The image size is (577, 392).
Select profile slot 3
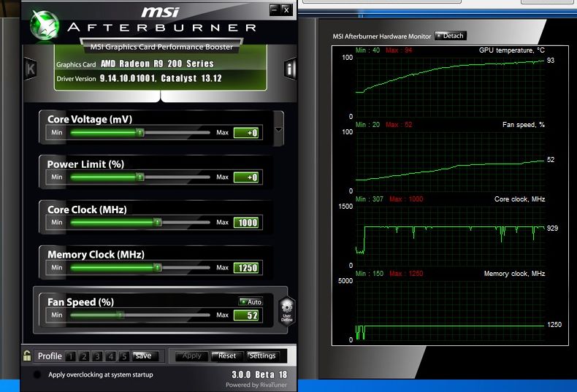click(97, 356)
